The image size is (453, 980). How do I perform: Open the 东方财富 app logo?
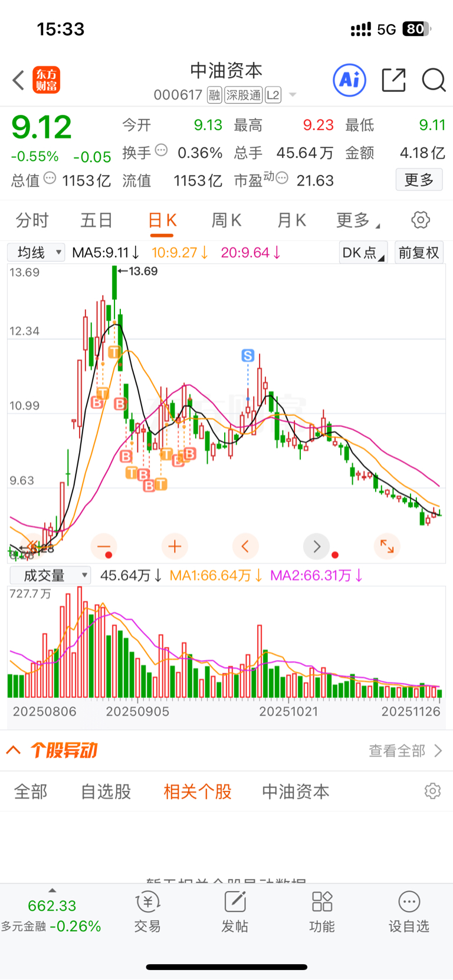pyautogui.click(x=46, y=80)
